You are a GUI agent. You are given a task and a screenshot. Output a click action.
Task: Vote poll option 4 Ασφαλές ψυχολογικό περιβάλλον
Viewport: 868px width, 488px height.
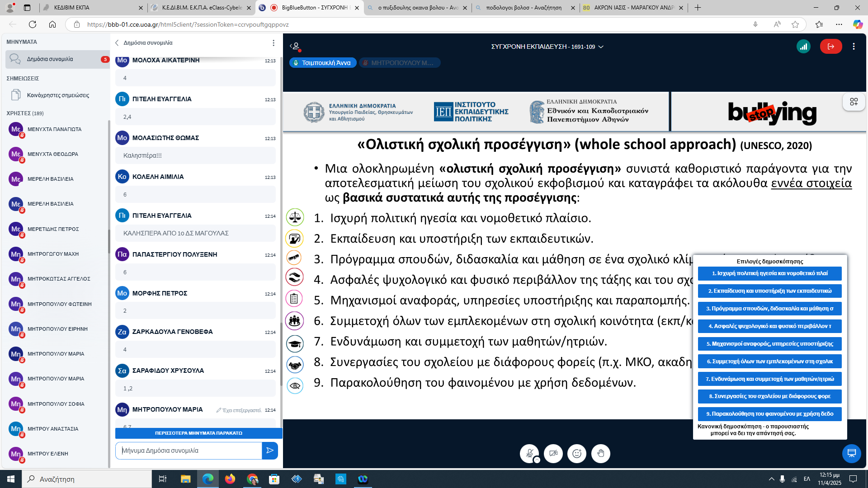769,326
